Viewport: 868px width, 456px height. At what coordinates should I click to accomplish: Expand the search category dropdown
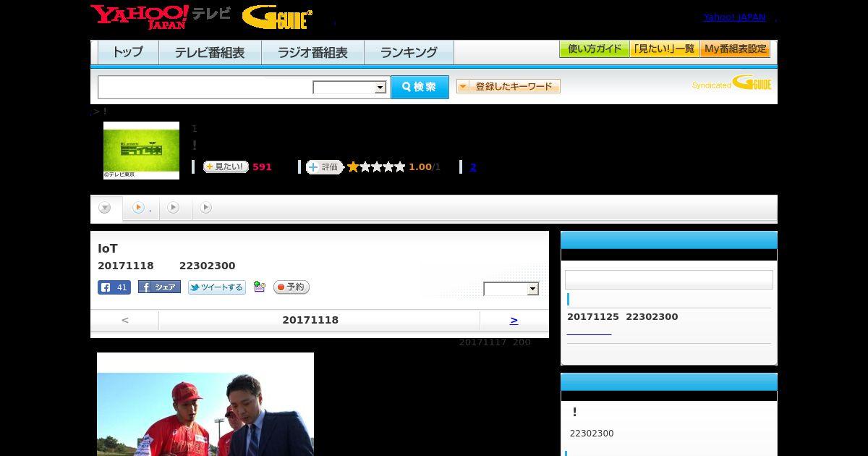click(349, 88)
